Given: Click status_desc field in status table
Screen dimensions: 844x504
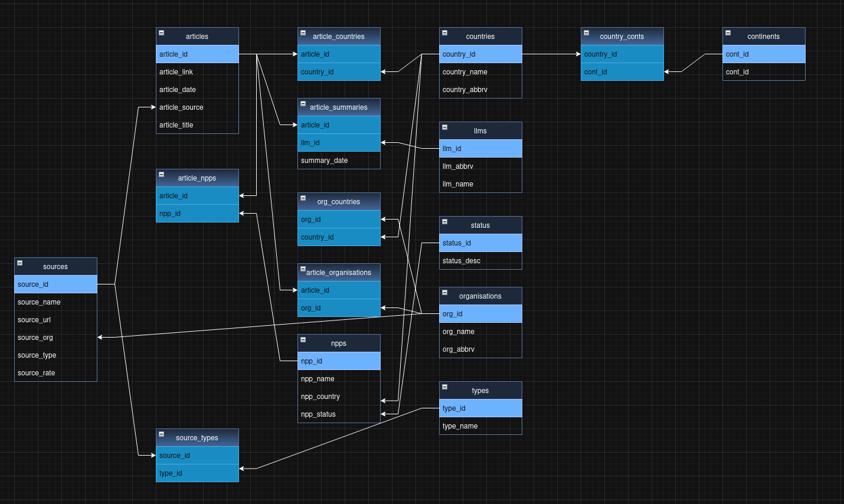Looking at the screenshot, I should pyautogui.click(x=480, y=261).
